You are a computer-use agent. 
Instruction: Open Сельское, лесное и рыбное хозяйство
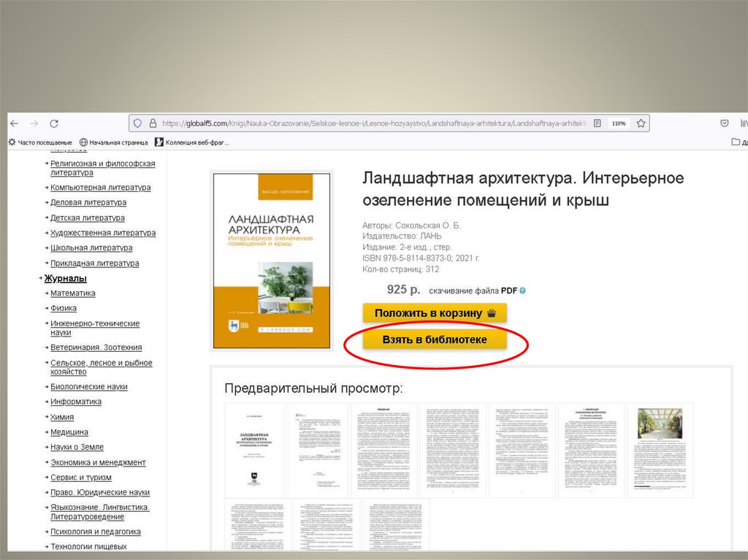(101, 367)
